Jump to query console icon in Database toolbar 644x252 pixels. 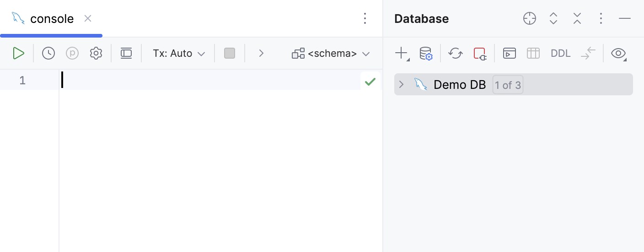coord(509,53)
